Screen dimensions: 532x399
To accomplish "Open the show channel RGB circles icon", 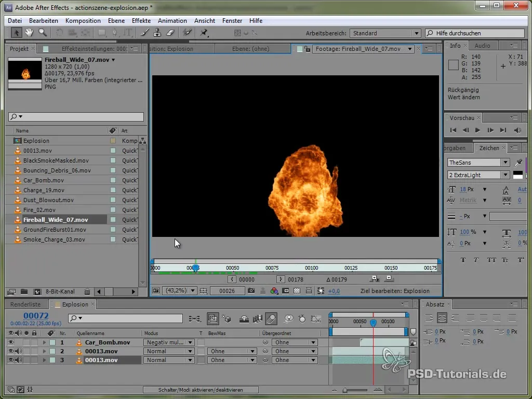I will (x=274, y=291).
